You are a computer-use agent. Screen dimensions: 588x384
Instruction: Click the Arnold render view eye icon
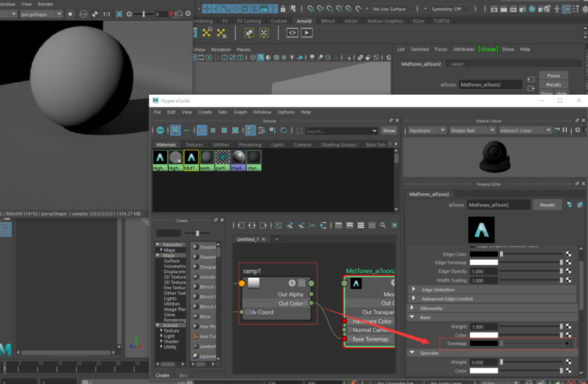click(292, 33)
